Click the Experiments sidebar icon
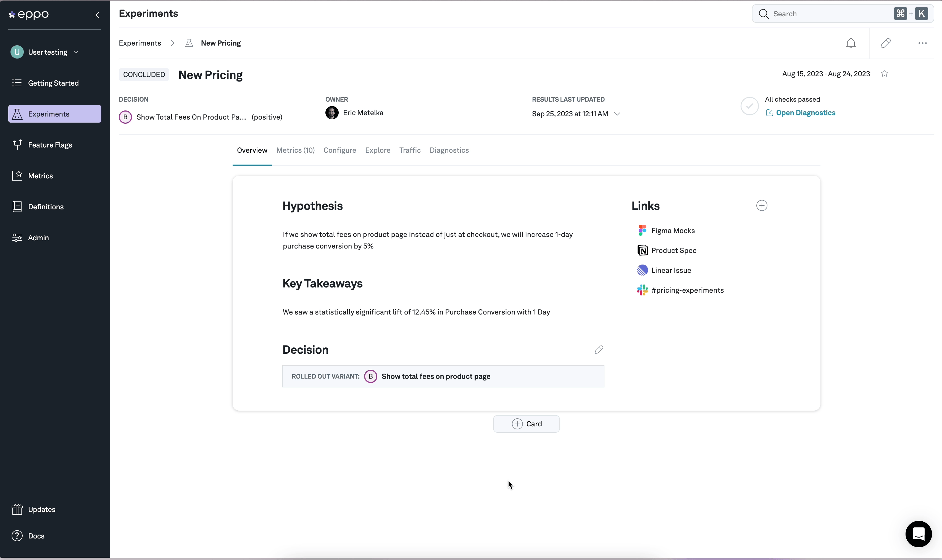This screenshot has width=942, height=560. 17,113
